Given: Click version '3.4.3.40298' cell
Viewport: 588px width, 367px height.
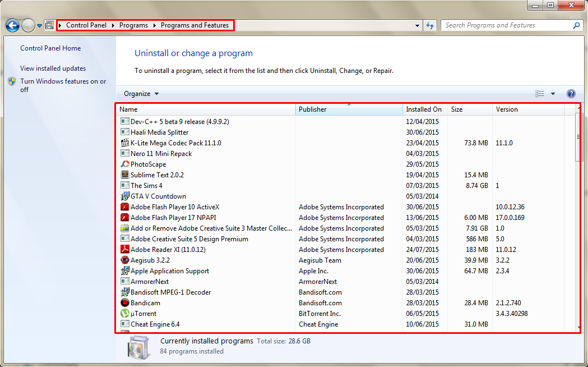Looking at the screenshot, I should [x=512, y=313].
